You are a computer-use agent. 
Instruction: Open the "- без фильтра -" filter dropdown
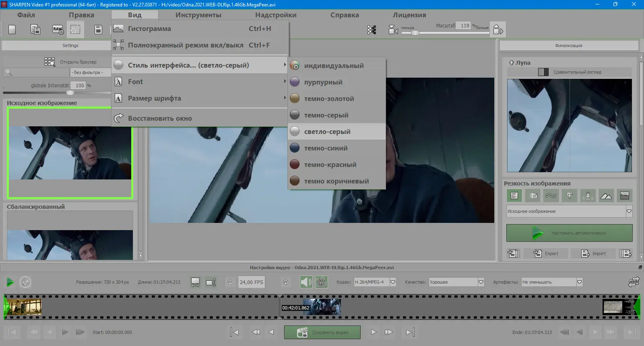click(91, 72)
